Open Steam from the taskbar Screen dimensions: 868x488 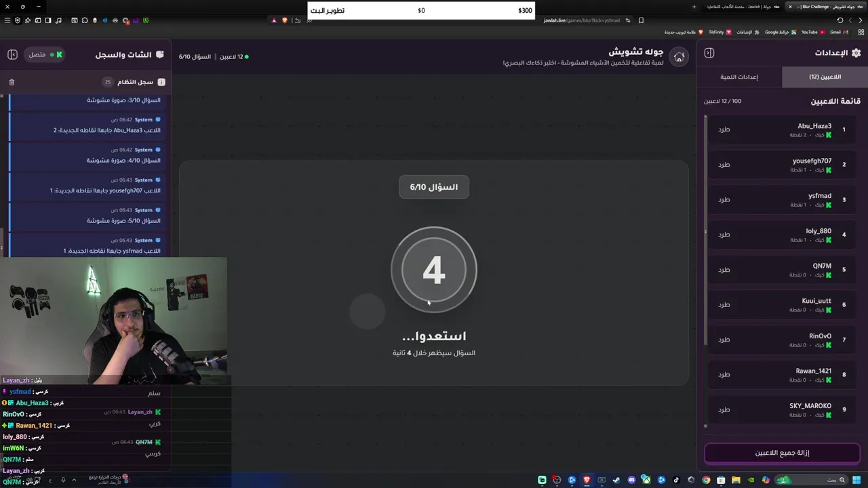(x=616, y=480)
